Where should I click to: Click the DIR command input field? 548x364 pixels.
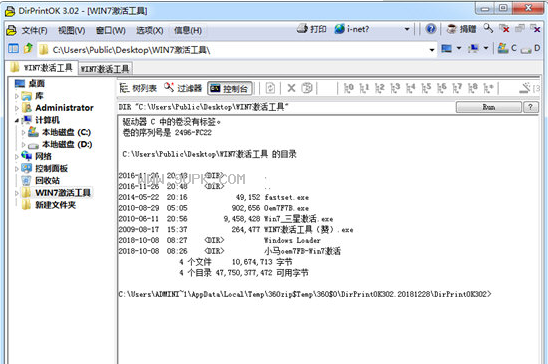pos(286,107)
